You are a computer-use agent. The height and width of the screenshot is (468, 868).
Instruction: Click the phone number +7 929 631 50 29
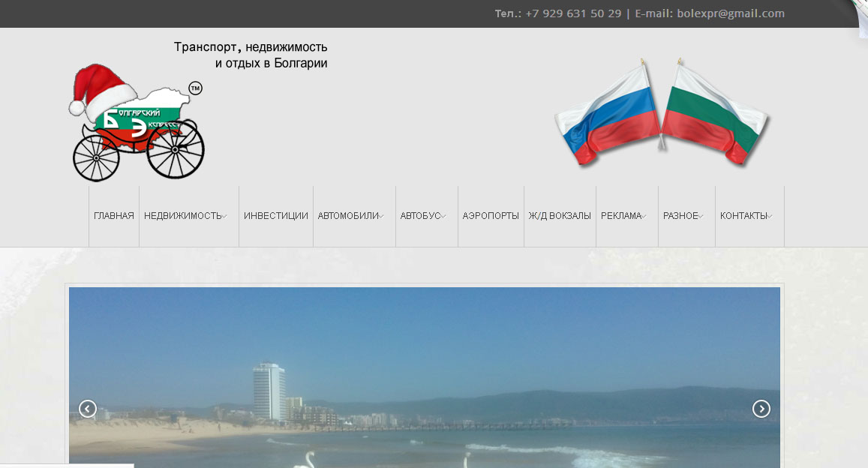(x=573, y=13)
